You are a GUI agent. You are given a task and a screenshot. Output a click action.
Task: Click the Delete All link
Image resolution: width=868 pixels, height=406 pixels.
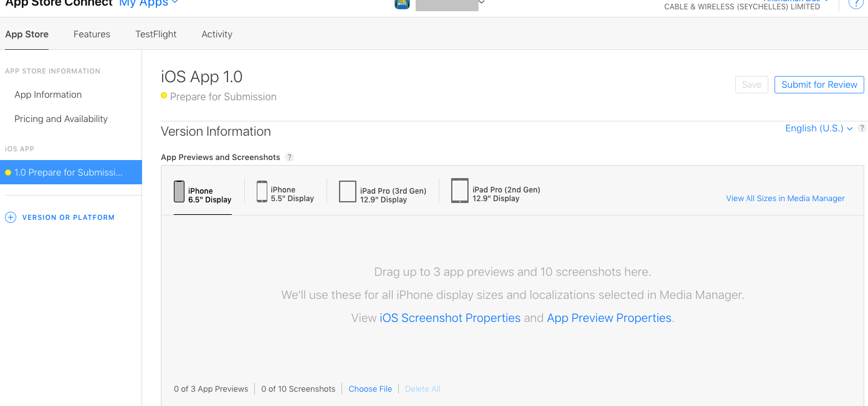pyautogui.click(x=422, y=389)
